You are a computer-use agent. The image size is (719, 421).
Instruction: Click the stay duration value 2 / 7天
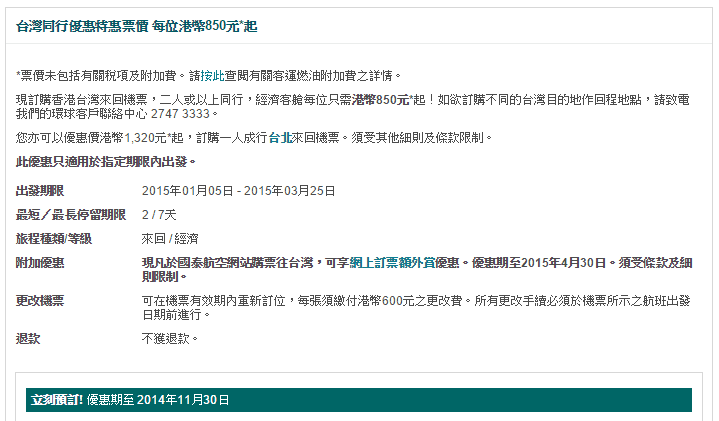click(159, 215)
